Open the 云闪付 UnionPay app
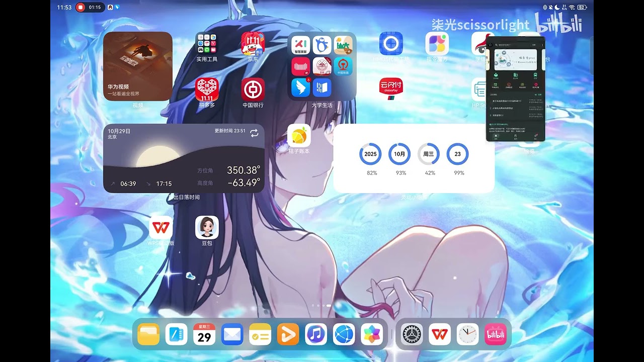 391,89
